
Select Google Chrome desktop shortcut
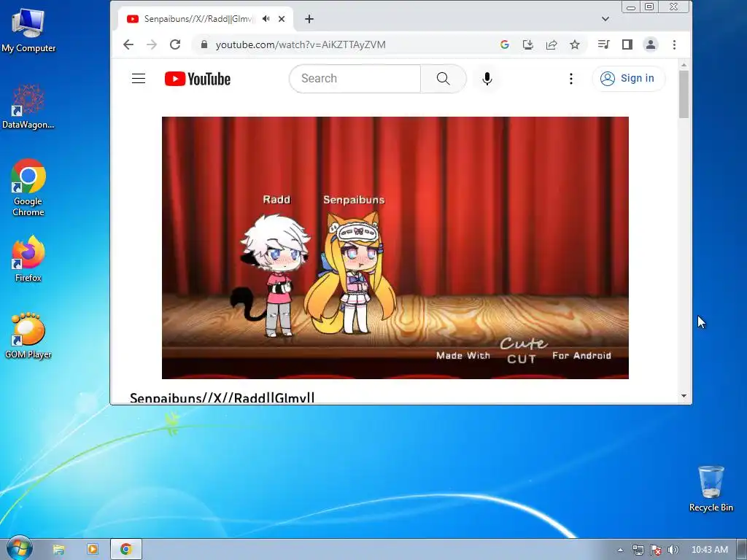tap(28, 187)
